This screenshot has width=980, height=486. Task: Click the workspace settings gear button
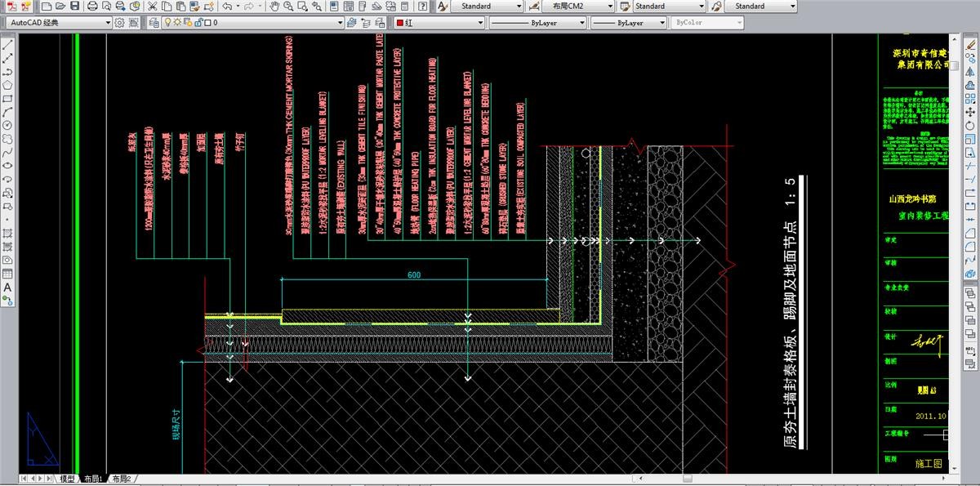tap(121, 23)
